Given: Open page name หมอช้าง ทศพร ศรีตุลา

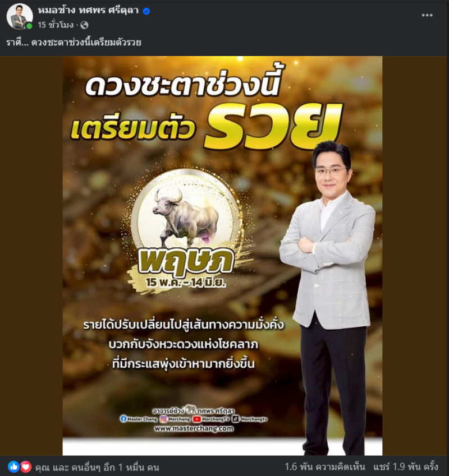Looking at the screenshot, I should [88, 10].
